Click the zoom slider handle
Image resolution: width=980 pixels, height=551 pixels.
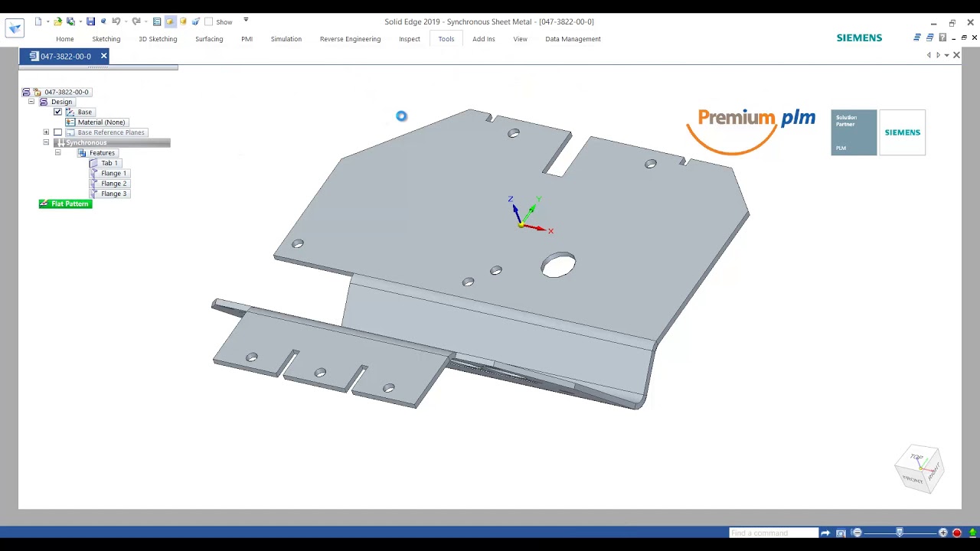pyautogui.click(x=900, y=533)
